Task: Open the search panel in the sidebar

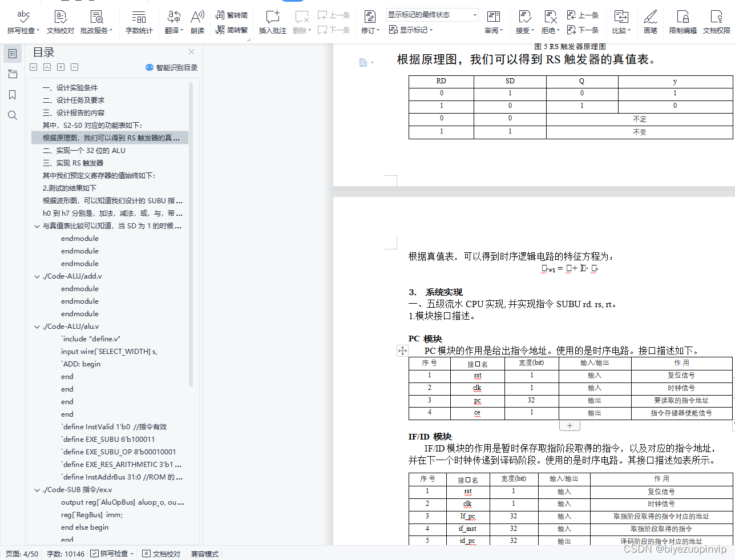Action: (13, 115)
